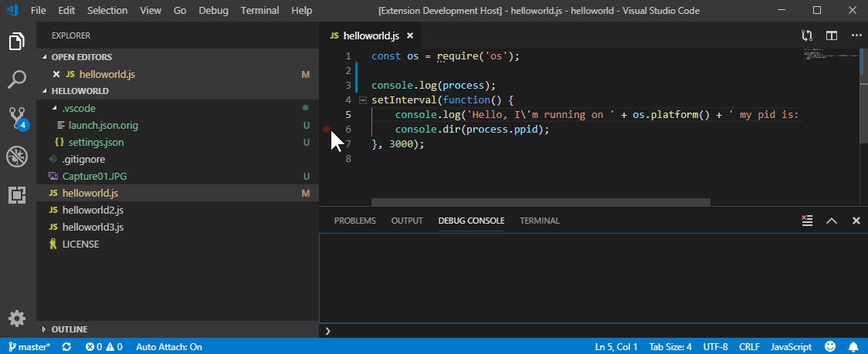Open the Debug view icon
This screenshot has height=354, width=868.
pyautogui.click(x=17, y=157)
